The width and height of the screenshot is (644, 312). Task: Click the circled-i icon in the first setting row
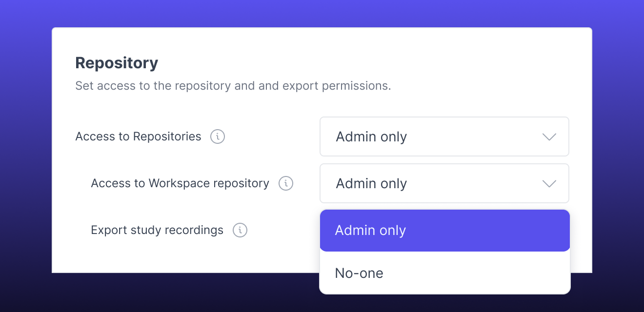click(218, 136)
